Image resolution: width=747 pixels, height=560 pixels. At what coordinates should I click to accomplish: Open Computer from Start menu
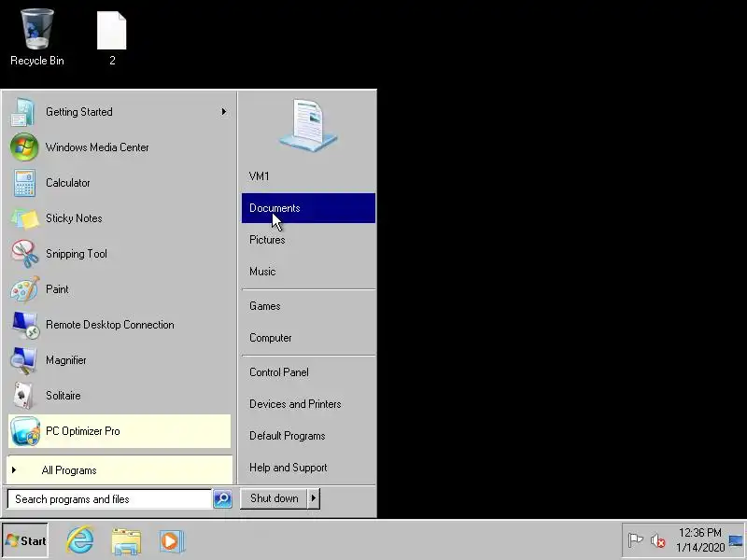[308, 338]
